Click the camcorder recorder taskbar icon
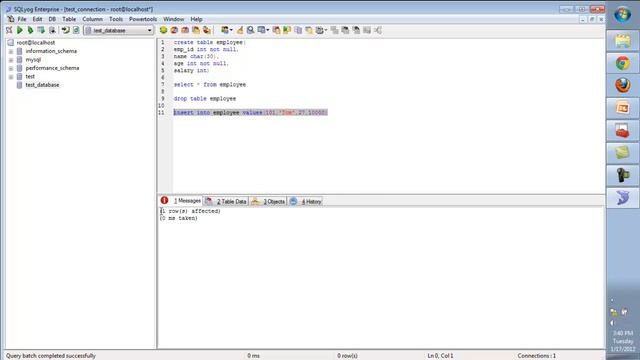The image size is (640, 360). point(623,175)
